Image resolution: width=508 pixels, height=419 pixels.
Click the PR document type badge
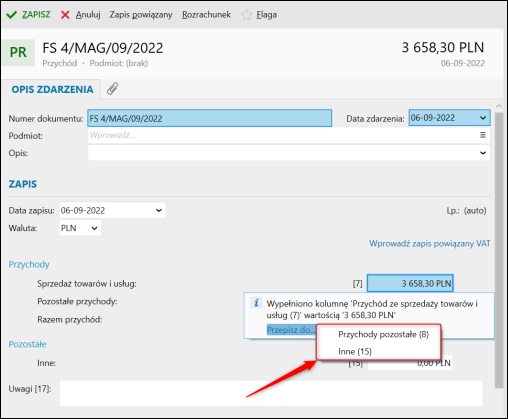click(18, 53)
